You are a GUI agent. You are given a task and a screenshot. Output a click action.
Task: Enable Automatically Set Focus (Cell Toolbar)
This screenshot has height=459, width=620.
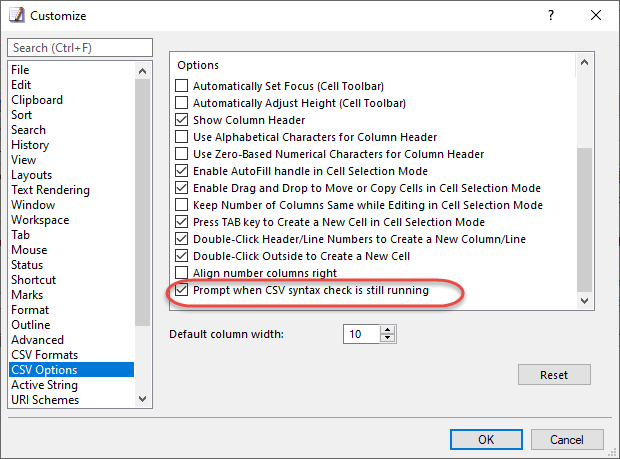point(181,86)
